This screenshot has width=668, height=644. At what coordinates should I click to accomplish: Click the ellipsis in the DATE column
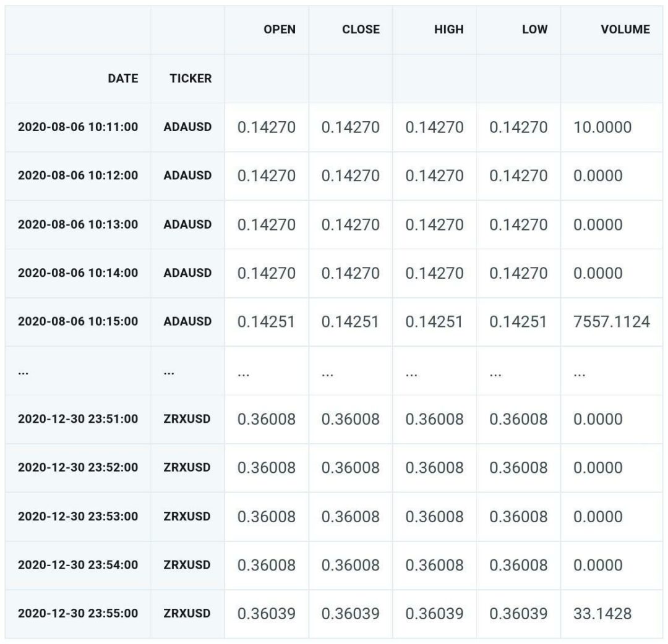[24, 372]
